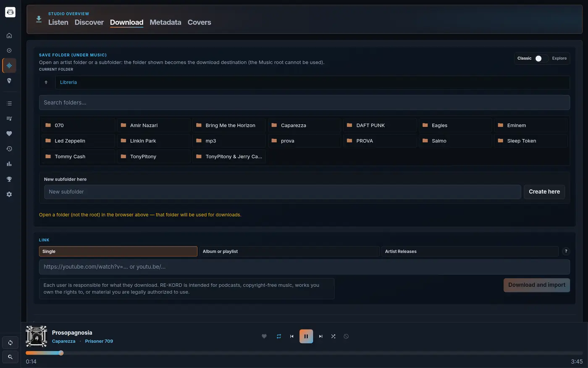Open the Eagles folder
588x368 pixels.
click(455, 125)
